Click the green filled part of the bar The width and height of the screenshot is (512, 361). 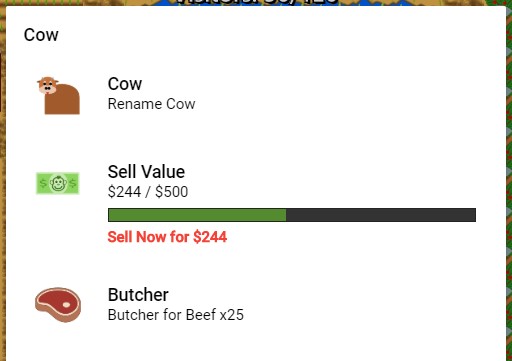197,215
